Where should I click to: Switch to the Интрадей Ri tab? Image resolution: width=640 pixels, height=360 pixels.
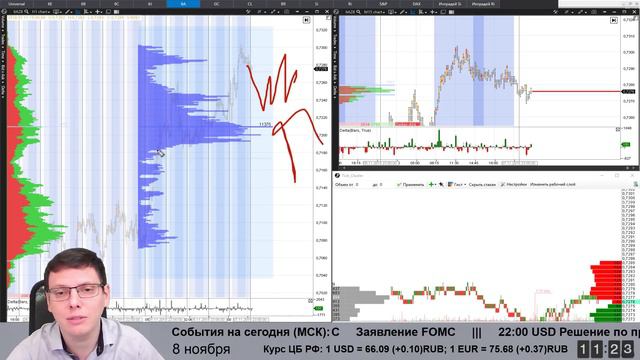483,4
